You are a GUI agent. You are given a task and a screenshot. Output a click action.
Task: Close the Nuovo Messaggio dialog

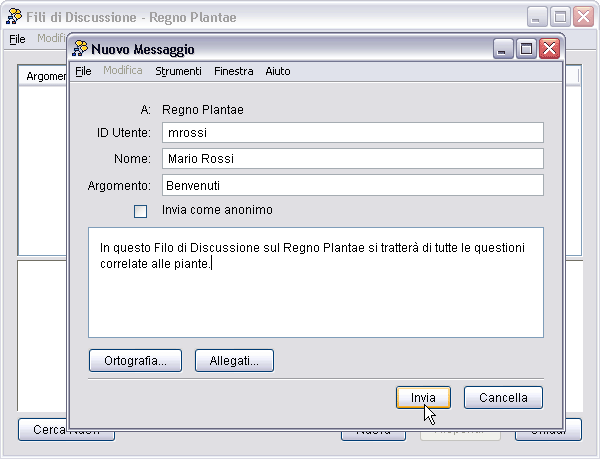[549, 48]
